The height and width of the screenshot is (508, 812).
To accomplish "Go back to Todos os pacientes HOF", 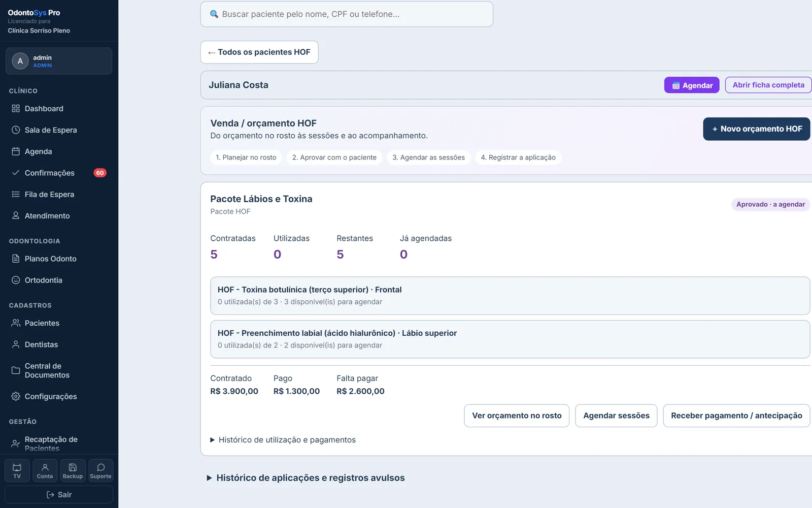I will pyautogui.click(x=259, y=52).
